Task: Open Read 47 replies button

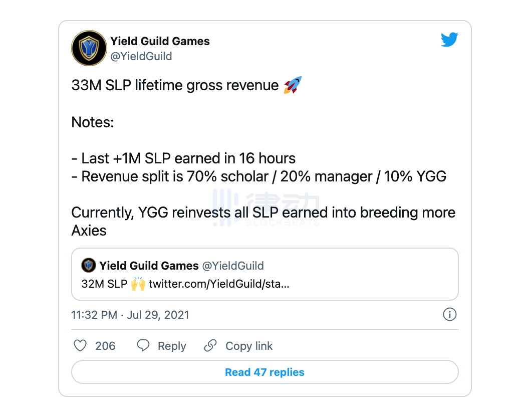Action: [264, 372]
